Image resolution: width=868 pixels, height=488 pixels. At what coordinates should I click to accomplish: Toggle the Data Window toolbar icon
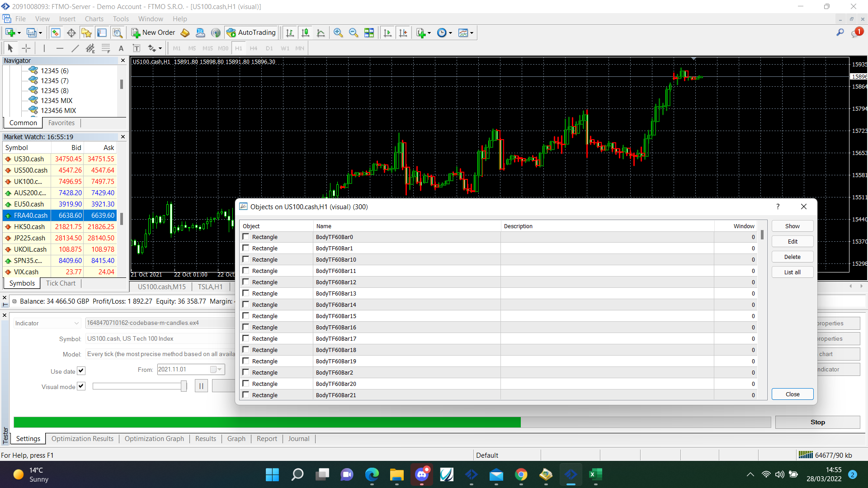click(71, 33)
